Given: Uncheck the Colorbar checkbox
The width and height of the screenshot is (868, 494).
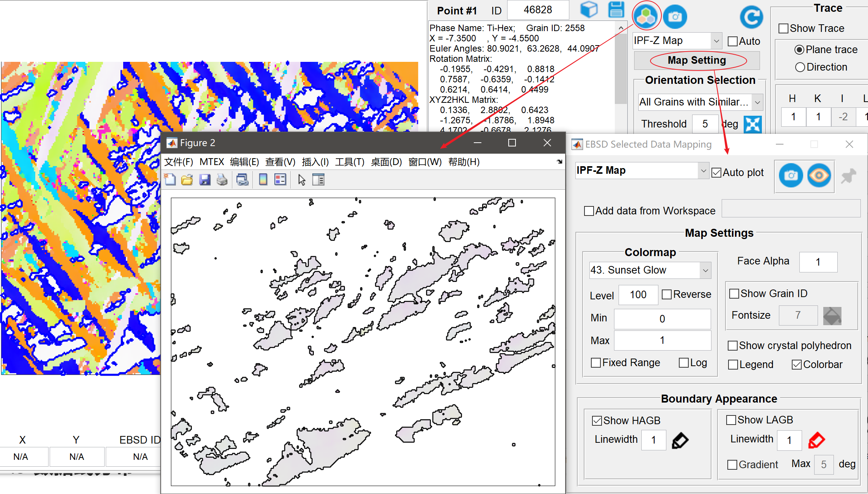Looking at the screenshot, I should 797,365.
